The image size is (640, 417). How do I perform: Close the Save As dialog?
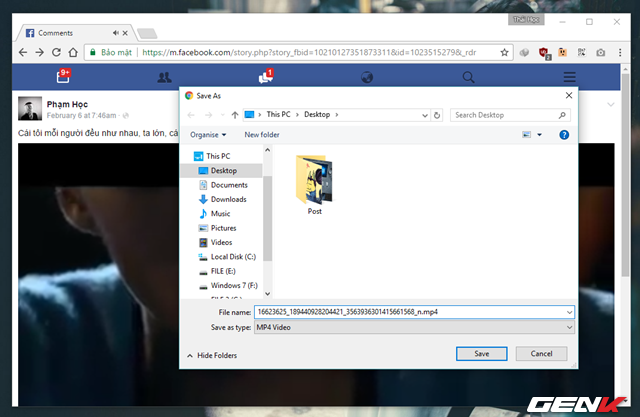569,95
